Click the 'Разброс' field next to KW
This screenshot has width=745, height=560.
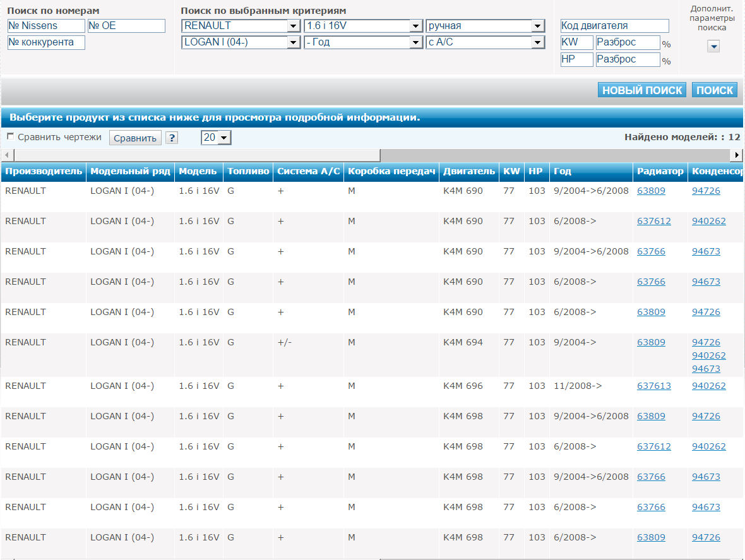628,42
